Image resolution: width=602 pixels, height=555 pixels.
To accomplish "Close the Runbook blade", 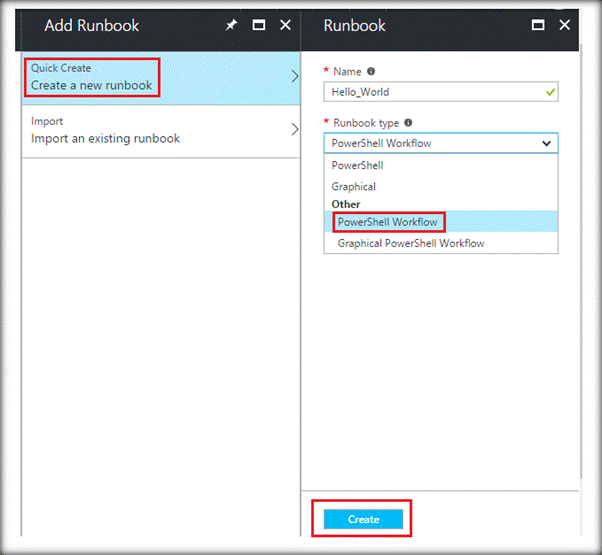I will click(564, 25).
